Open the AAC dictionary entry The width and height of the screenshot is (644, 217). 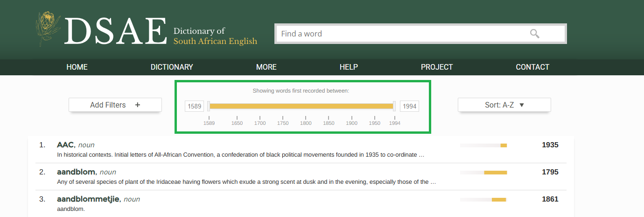(66, 145)
